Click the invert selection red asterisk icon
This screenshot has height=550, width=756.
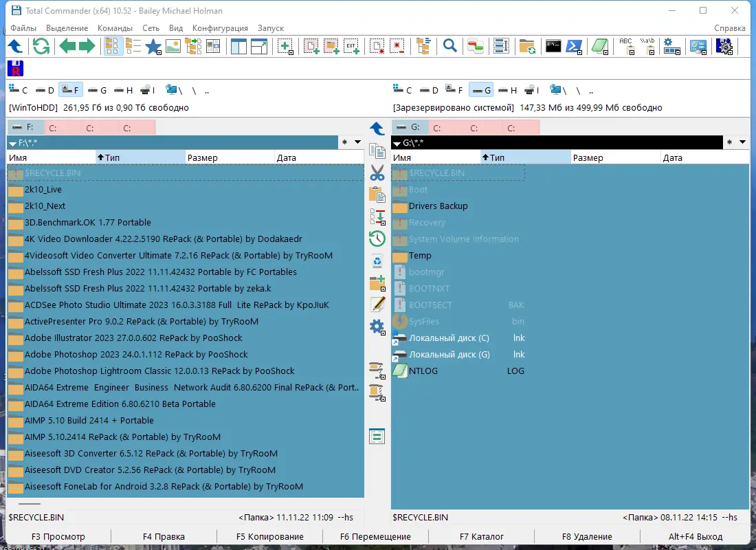[397, 47]
